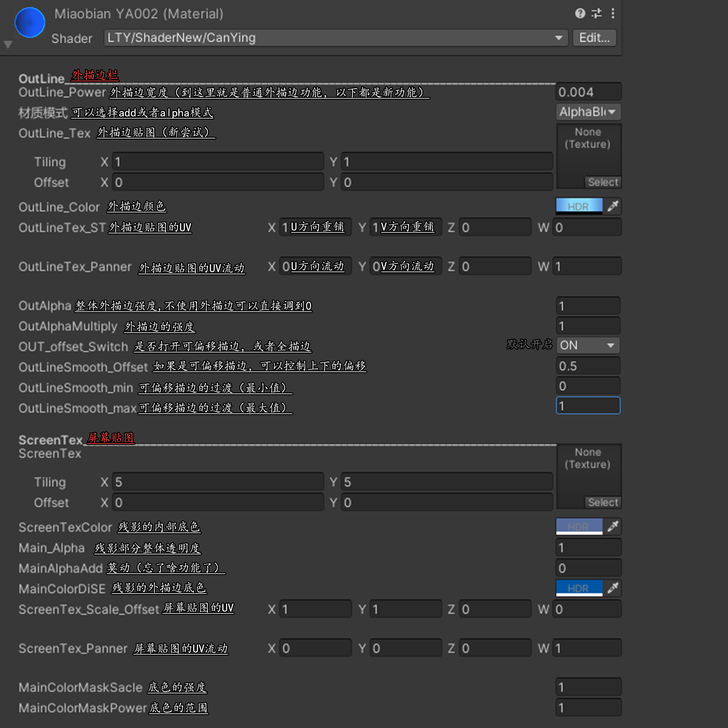Open the ScreenTexColor HDR swatch
Viewport: 728px width, 728px height.
point(579,526)
